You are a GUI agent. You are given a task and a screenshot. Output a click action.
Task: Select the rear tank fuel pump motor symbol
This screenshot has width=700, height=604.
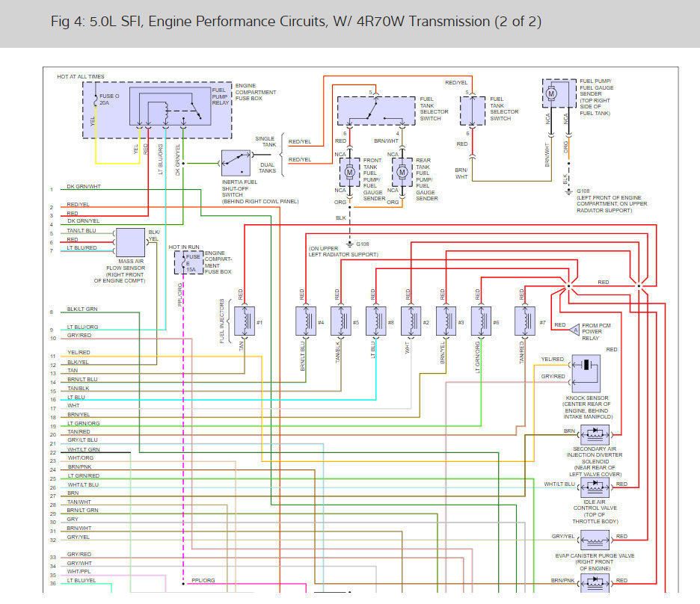402,172
